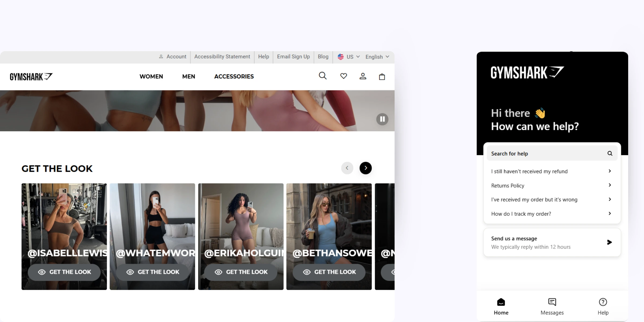
Task: Open the US country selector dropdown
Action: click(348, 57)
